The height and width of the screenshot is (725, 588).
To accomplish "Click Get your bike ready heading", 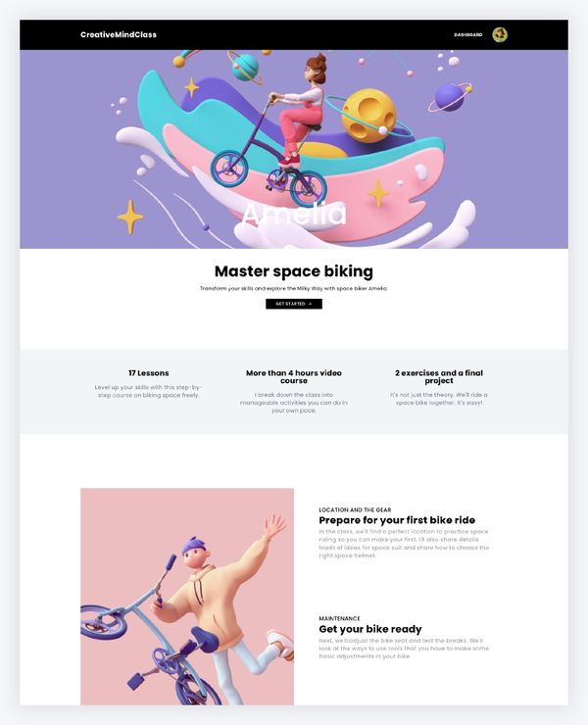I will 370,629.
